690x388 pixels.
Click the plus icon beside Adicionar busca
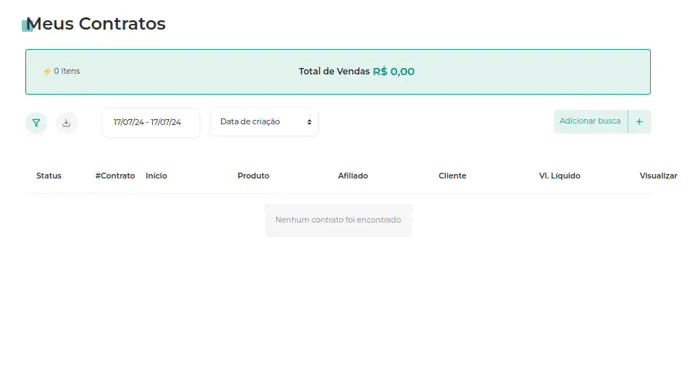[x=639, y=122]
